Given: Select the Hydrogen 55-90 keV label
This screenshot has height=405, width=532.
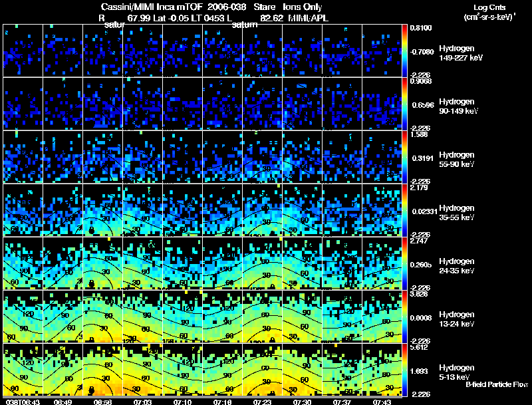Looking at the screenshot, I should [457, 160].
